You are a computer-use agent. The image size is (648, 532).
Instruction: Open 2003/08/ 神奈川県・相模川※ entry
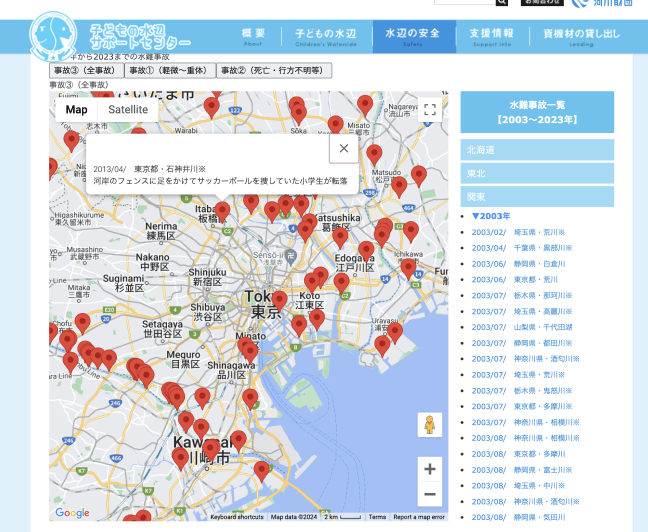526,438
